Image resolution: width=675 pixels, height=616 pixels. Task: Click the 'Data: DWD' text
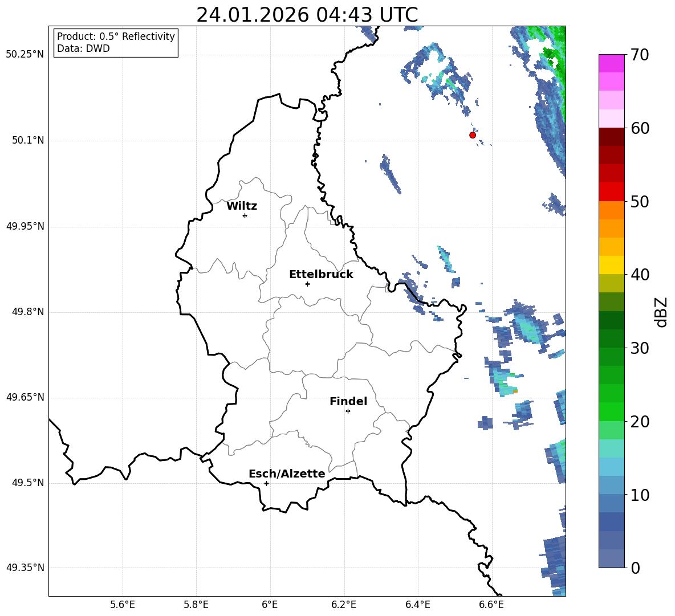point(83,48)
